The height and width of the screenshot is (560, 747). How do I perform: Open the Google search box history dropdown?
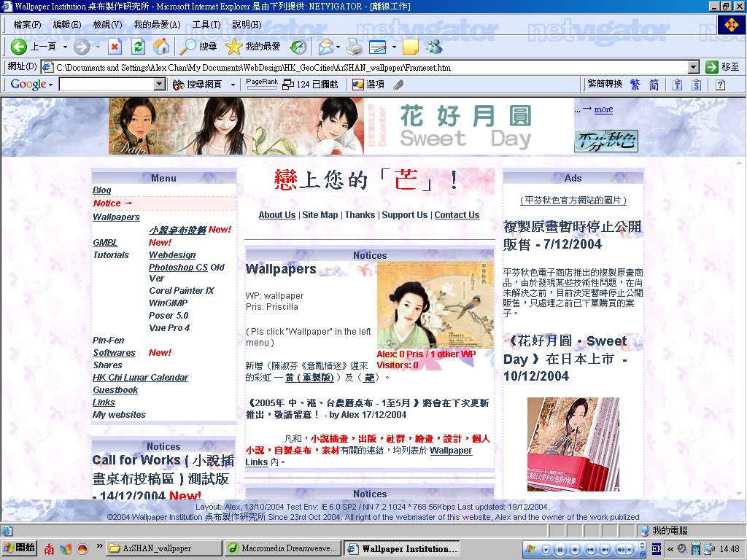pyautogui.click(x=160, y=85)
